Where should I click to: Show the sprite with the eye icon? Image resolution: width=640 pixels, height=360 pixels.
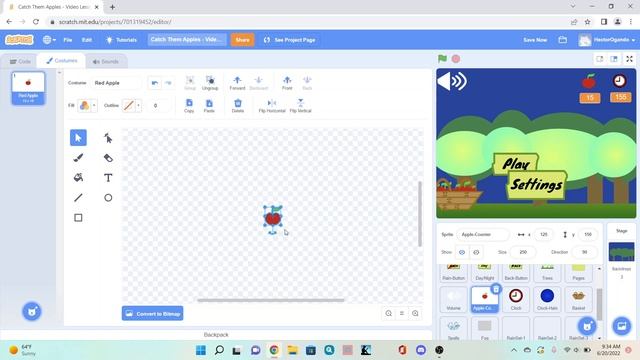click(x=462, y=252)
